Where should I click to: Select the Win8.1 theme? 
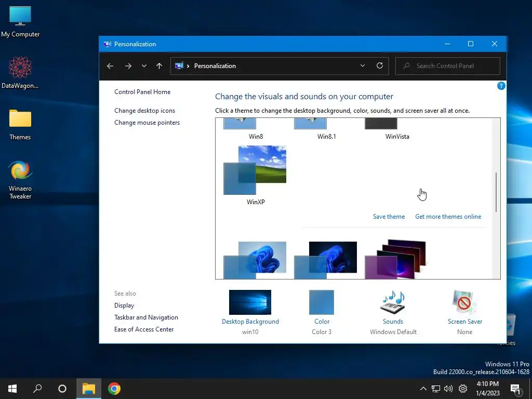click(326, 129)
